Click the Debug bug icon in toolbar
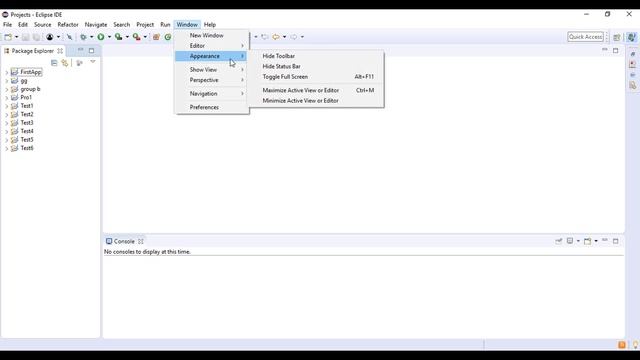The height and width of the screenshot is (360, 640). pos(83,37)
